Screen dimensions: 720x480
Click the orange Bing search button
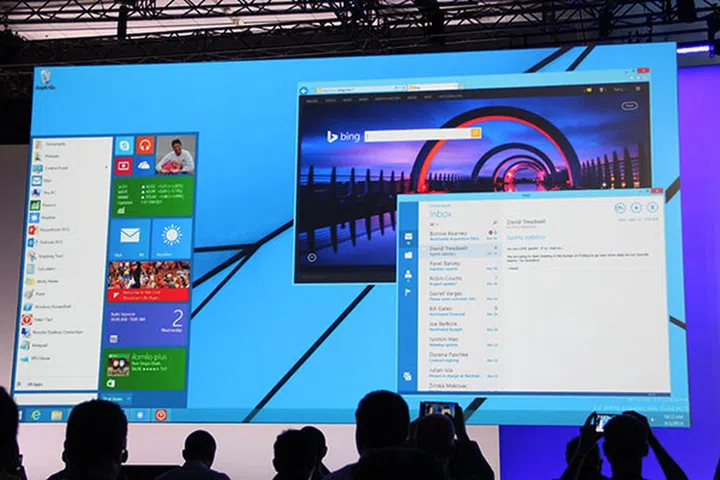point(475,134)
